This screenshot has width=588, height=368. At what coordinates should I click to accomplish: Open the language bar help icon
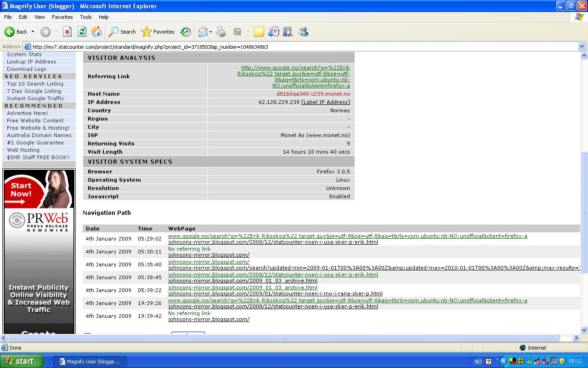[x=488, y=362]
